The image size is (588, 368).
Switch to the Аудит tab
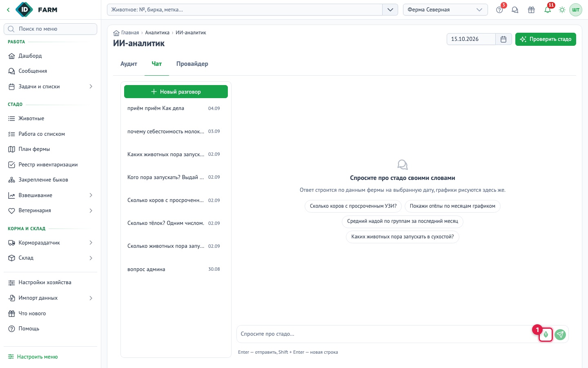[x=129, y=64]
